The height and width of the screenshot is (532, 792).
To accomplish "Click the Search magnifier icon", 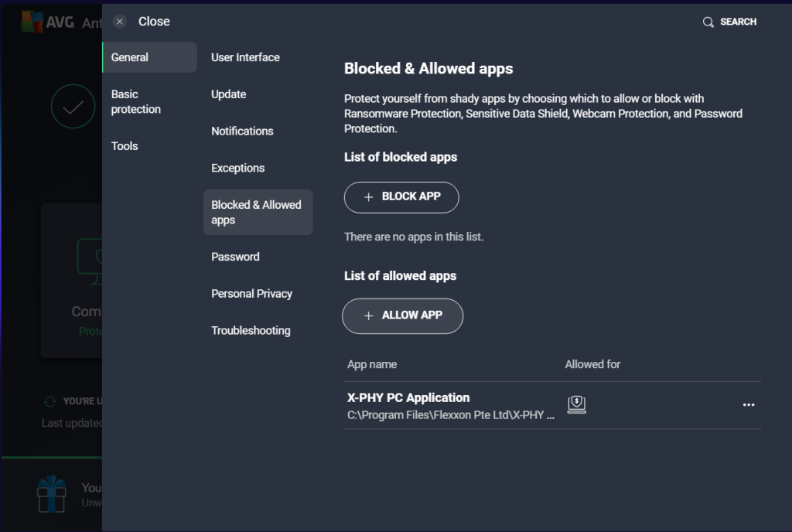I will tap(708, 22).
